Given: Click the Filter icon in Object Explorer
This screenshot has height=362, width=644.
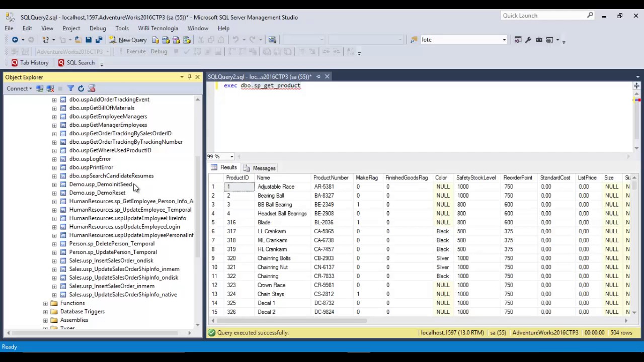Looking at the screenshot, I should [x=70, y=88].
